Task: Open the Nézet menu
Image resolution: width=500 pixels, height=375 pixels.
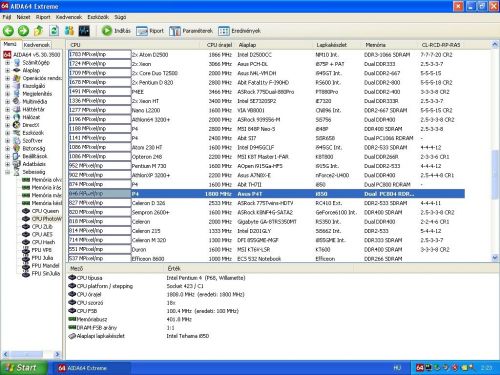Action: (23, 17)
